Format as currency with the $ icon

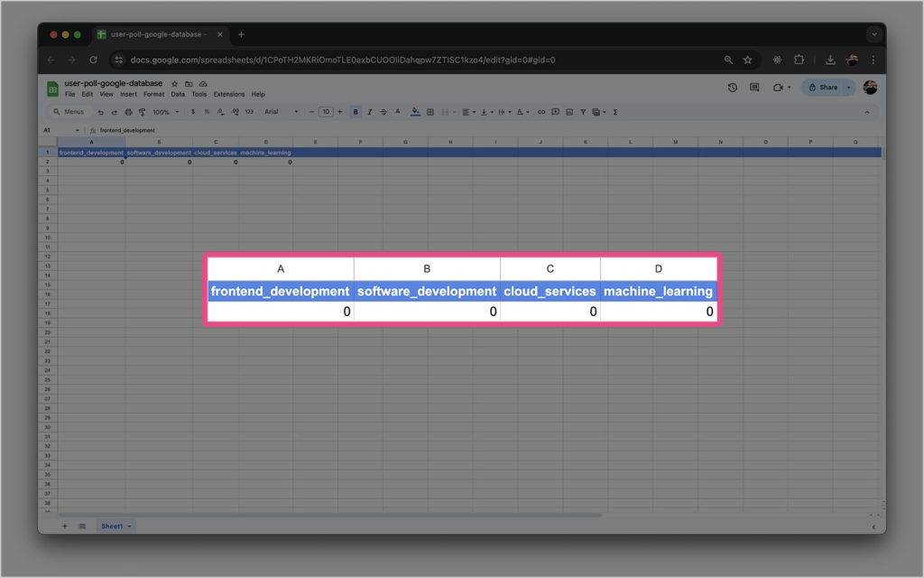[193, 112]
